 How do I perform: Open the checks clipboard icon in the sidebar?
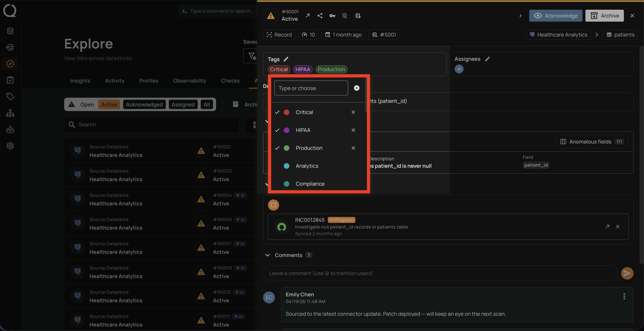click(x=10, y=80)
